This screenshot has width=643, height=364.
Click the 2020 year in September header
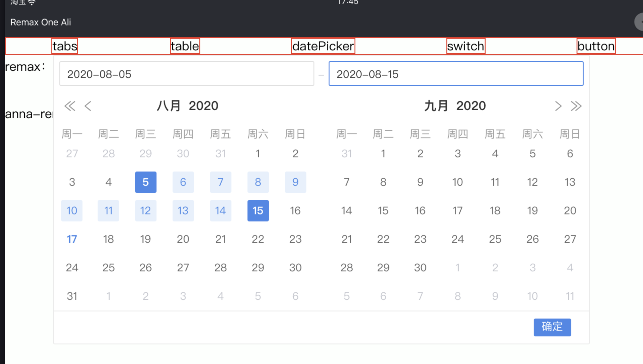pos(471,106)
